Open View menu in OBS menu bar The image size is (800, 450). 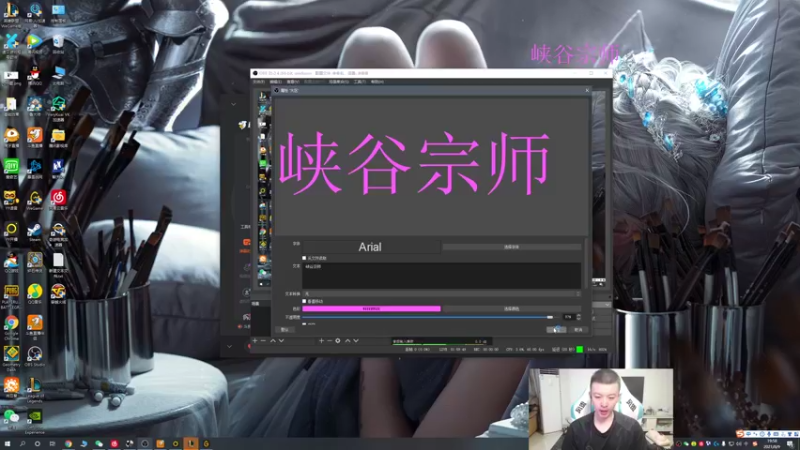coord(292,82)
